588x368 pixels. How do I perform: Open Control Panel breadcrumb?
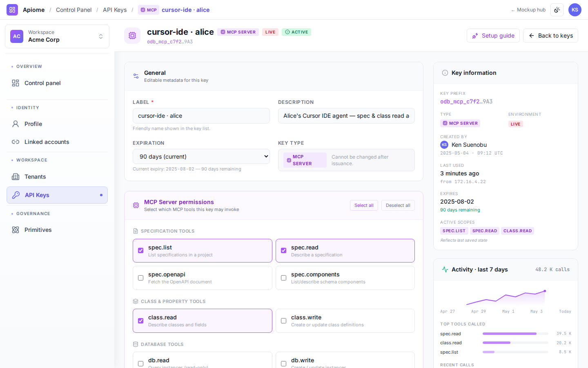pyautogui.click(x=74, y=10)
